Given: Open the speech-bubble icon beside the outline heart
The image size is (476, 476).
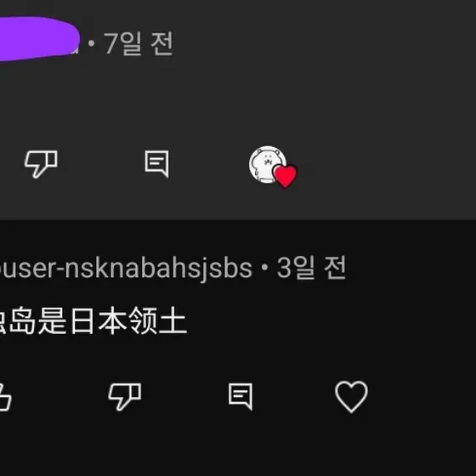Looking at the screenshot, I should tap(241, 396).
